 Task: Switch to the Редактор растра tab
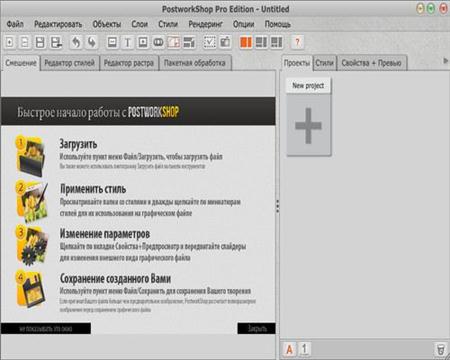129,63
